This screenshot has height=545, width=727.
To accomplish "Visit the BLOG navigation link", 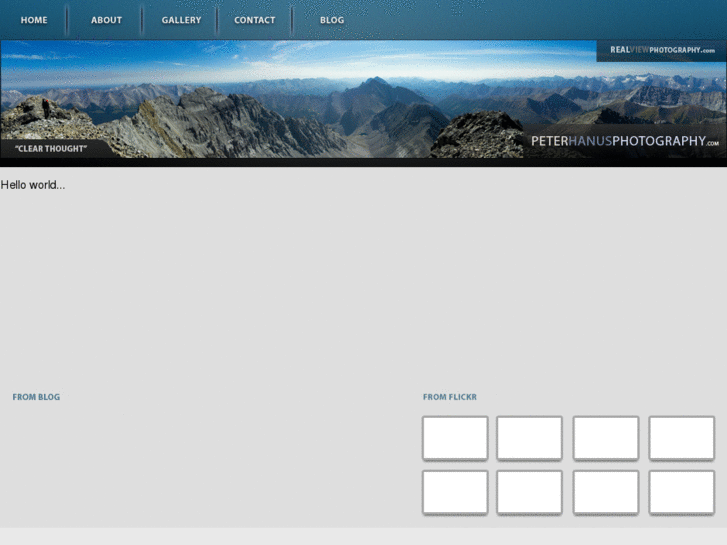I will click(332, 20).
